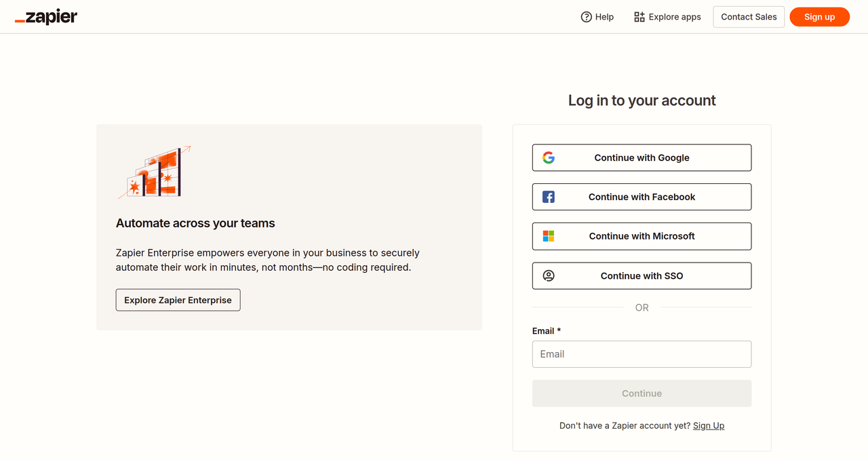Image resolution: width=868 pixels, height=460 pixels.
Task: Click the Zapier Enterprise chart illustration
Action: pyautogui.click(x=154, y=172)
